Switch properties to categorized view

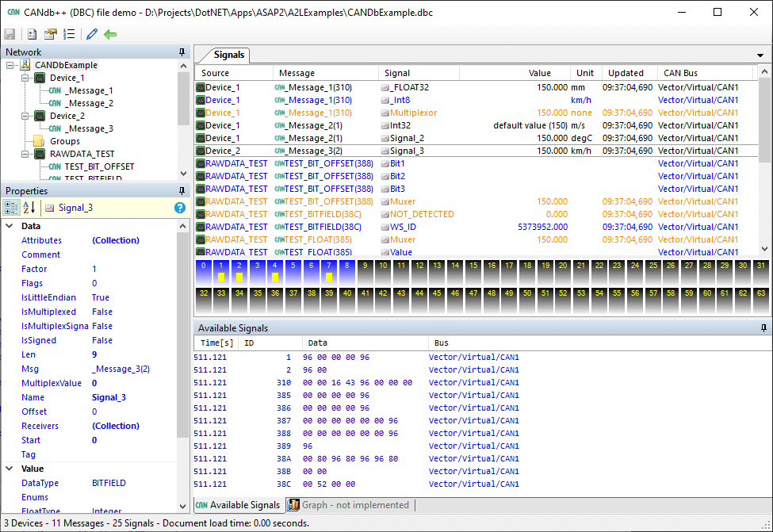point(13,208)
